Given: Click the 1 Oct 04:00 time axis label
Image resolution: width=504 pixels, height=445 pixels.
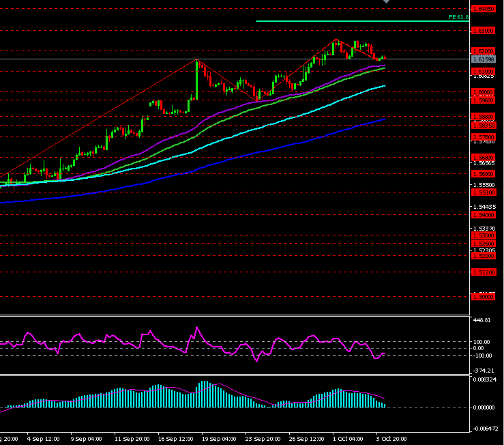Looking at the screenshot, I should (348, 439).
